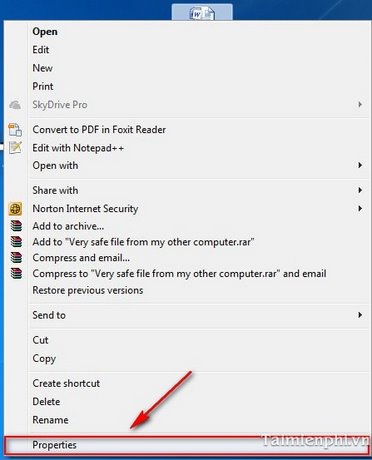Select the Word document icon on the desktop
This screenshot has width=372, height=460.
(202, 13)
